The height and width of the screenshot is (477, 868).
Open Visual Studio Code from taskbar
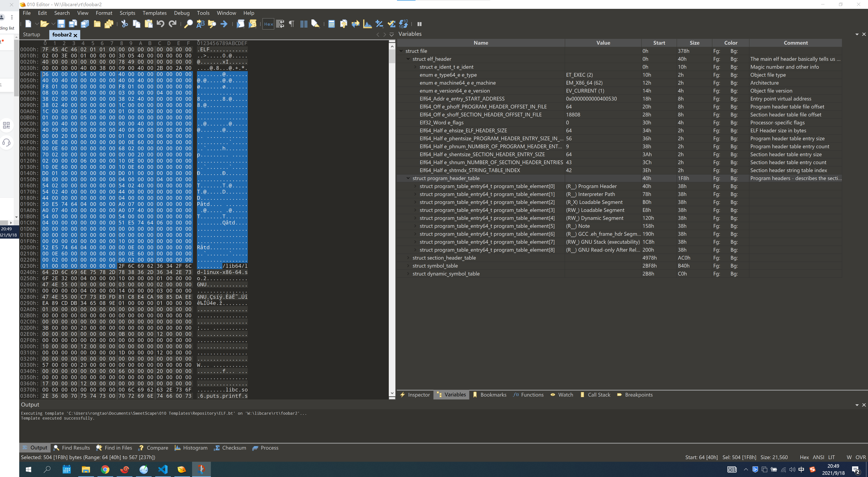click(x=163, y=469)
